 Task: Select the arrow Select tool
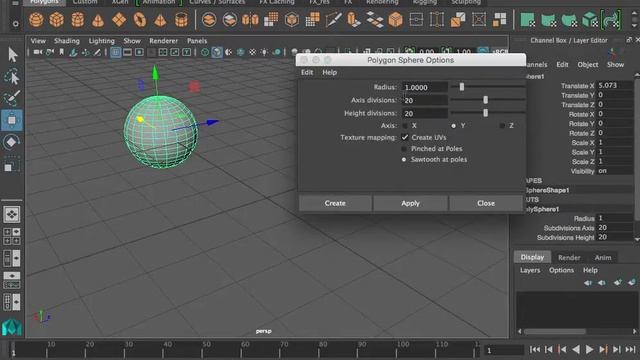tap(12, 55)
